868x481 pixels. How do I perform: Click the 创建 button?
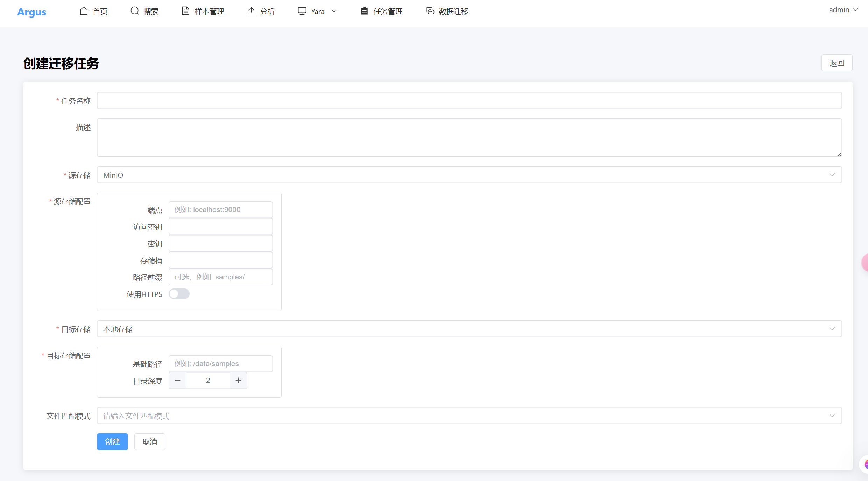click(x=112, y=441)
